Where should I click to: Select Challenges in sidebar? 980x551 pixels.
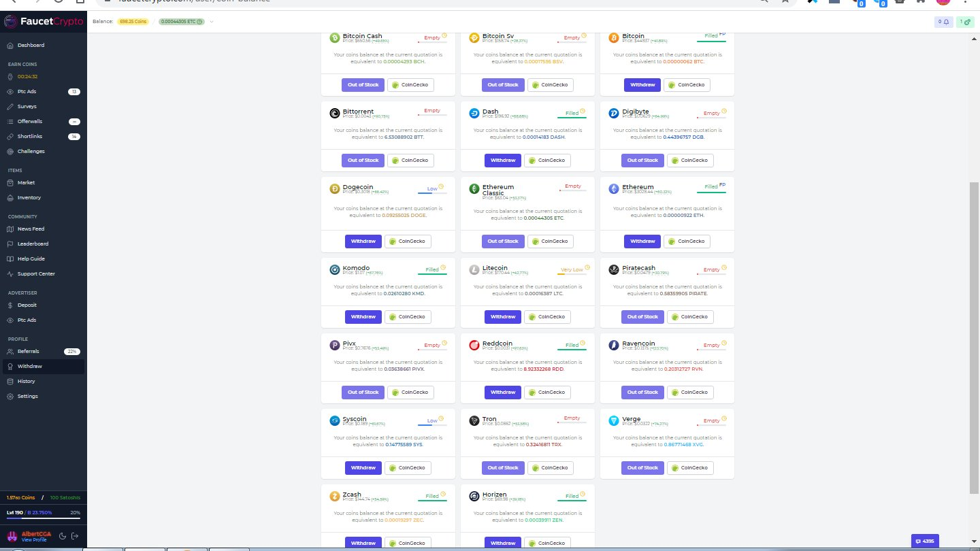(44, 151)
